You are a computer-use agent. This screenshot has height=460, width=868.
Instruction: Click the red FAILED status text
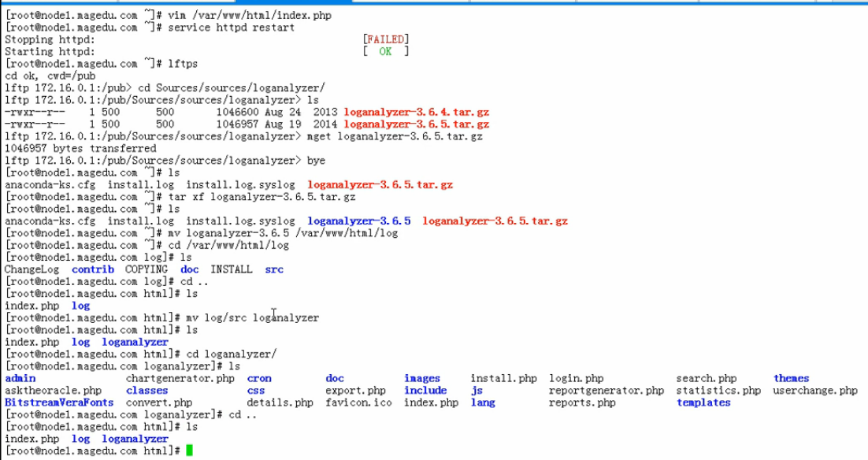[x=386, y=39]
